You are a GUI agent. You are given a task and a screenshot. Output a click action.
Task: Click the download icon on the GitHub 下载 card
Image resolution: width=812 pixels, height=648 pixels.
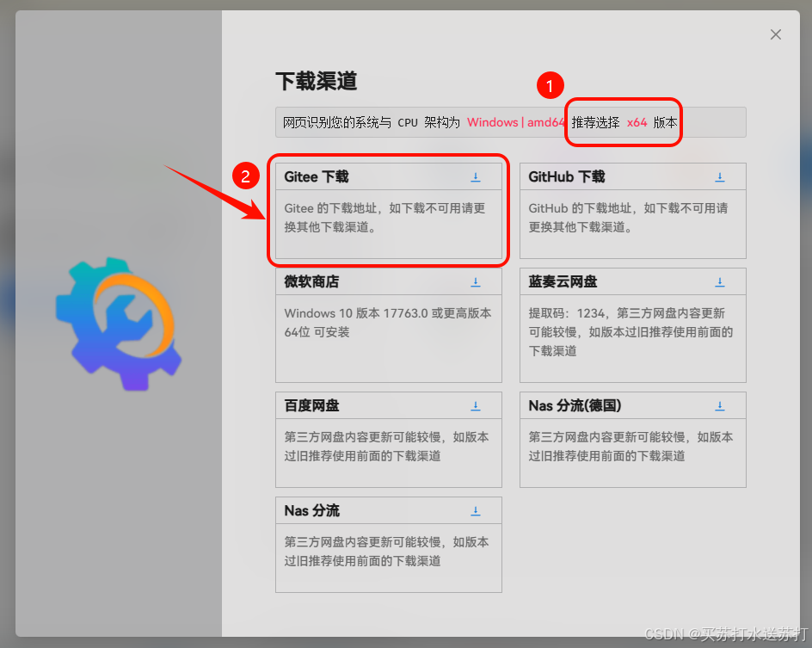(x=719, y=177)
